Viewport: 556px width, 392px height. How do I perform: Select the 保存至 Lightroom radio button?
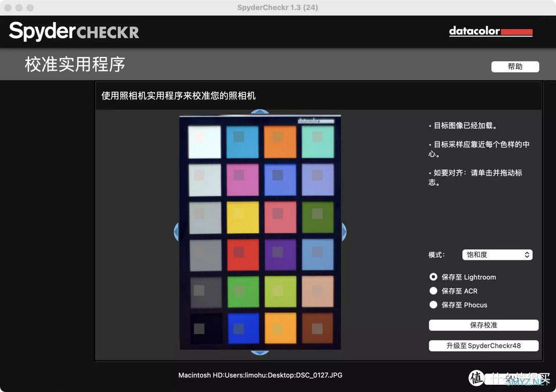tap(433, 277)
